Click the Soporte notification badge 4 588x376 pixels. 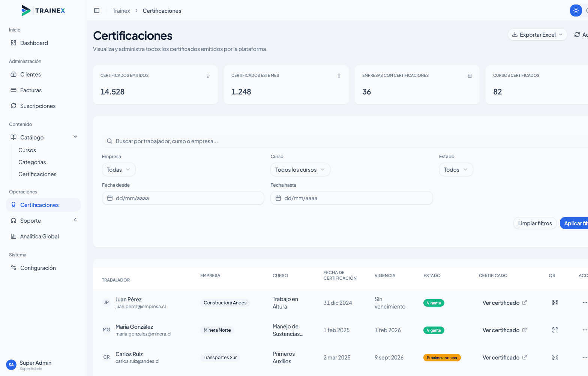(x=75, y=220)
